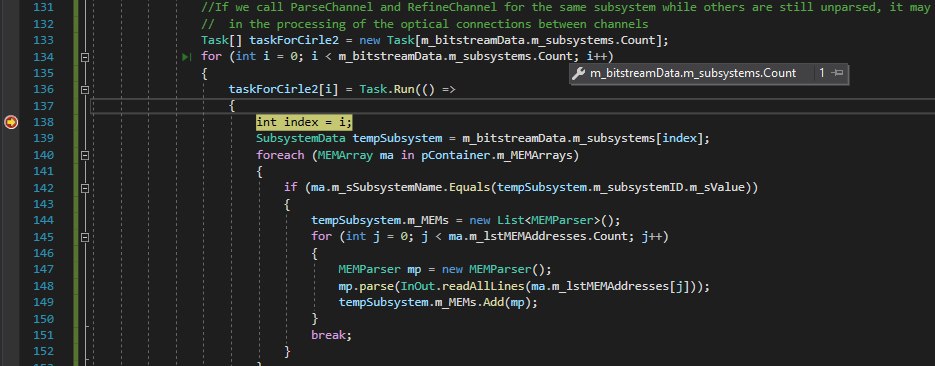Click the 'break;' statement on line 151
Viewport: 935px width, 366px height.
click(332, 335)
